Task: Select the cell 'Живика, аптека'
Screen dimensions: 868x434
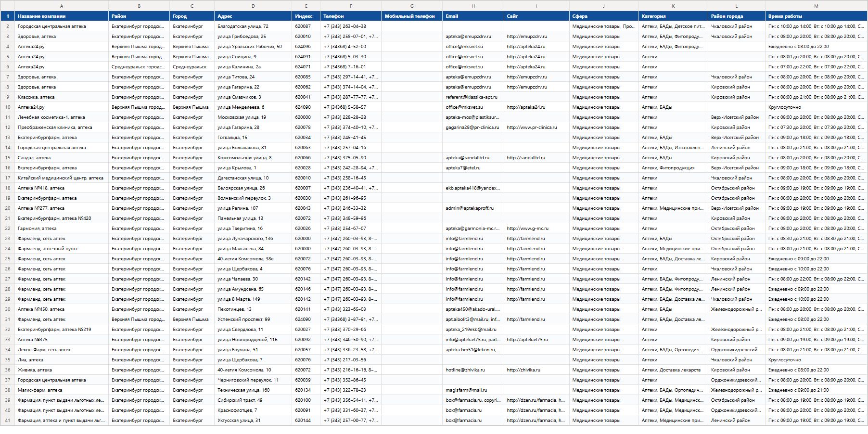Action: (62, 370)
